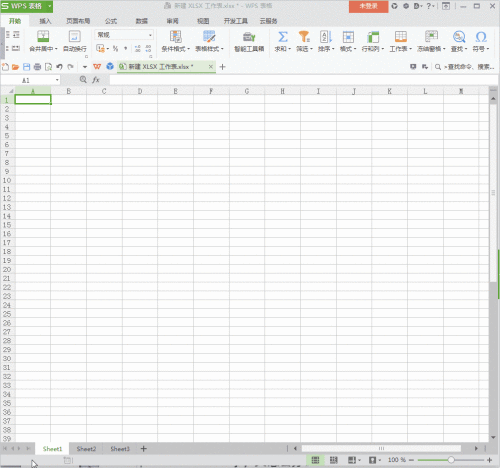The height and width of the screenshot is (468, 500).
Task: Click the horizontal scrollbar right arrow
Action: (x=476, y=449)
